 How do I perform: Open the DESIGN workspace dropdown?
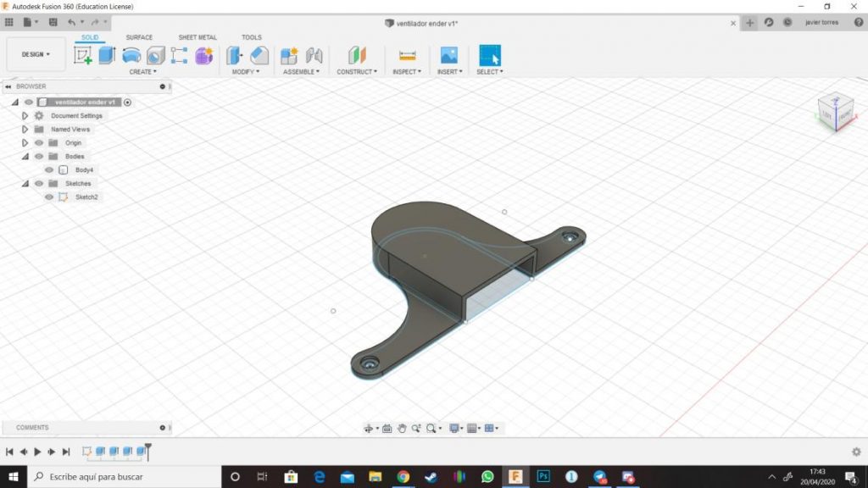coord(36,54)
